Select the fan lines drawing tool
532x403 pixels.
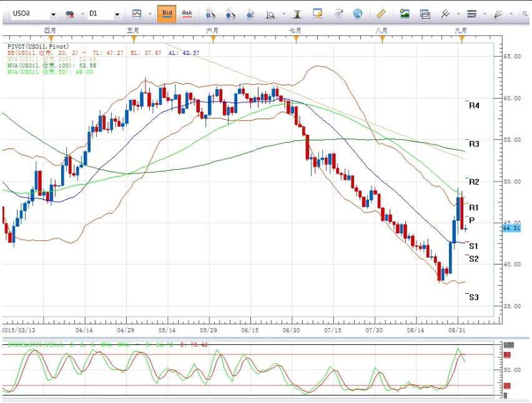[498, 14]
